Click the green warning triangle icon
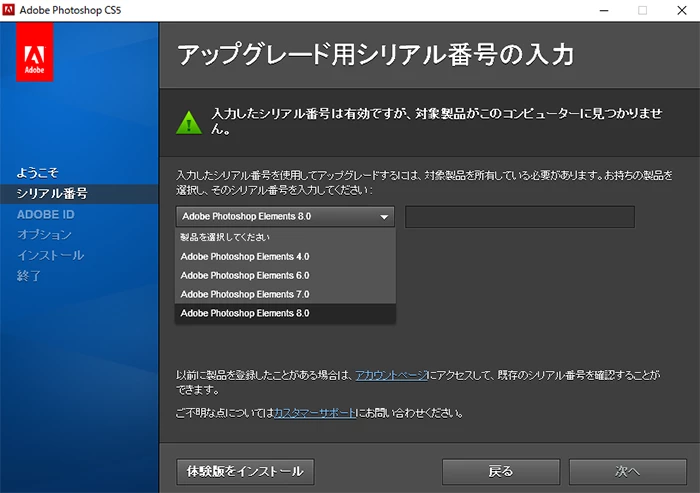 pyautogui.click(x=189, y=122)
